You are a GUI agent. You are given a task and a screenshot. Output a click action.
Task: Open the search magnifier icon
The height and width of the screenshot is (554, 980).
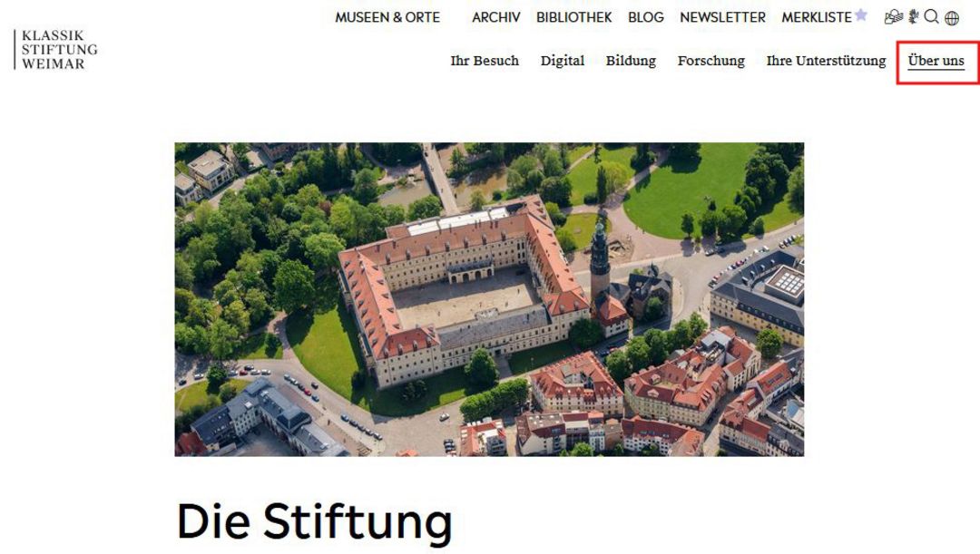click(931, 16)
